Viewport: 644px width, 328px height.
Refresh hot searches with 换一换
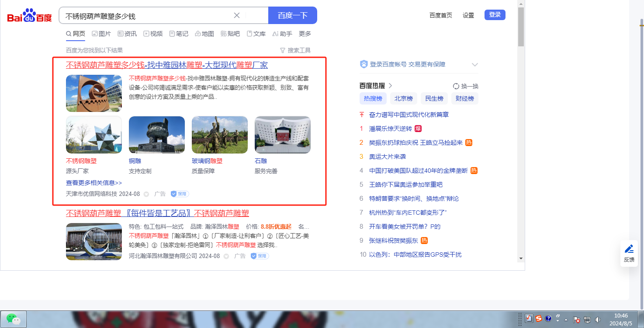point(466,86)
